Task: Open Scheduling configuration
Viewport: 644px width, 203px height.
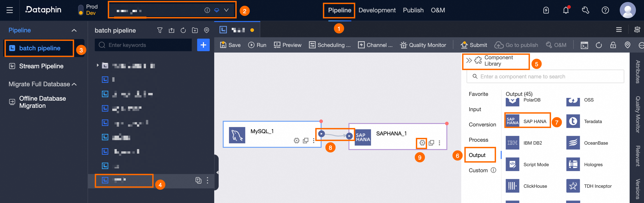Action: (x=330, y=45)
